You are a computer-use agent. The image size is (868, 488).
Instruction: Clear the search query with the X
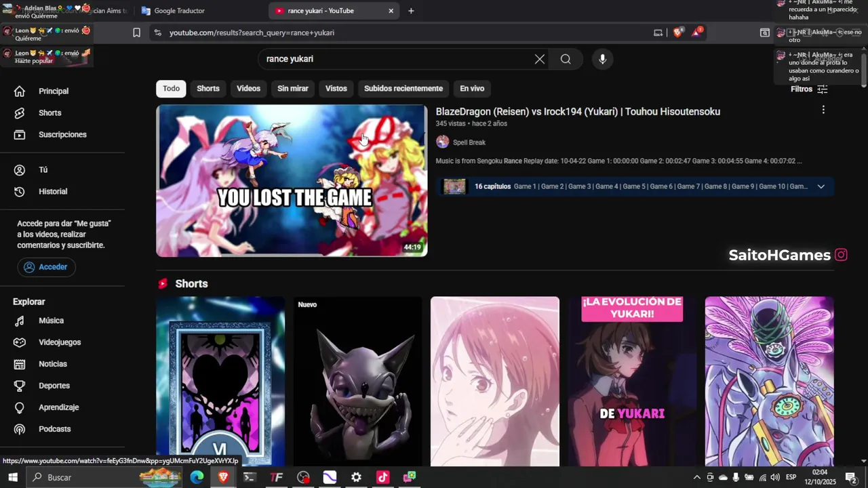pos(540,59)
